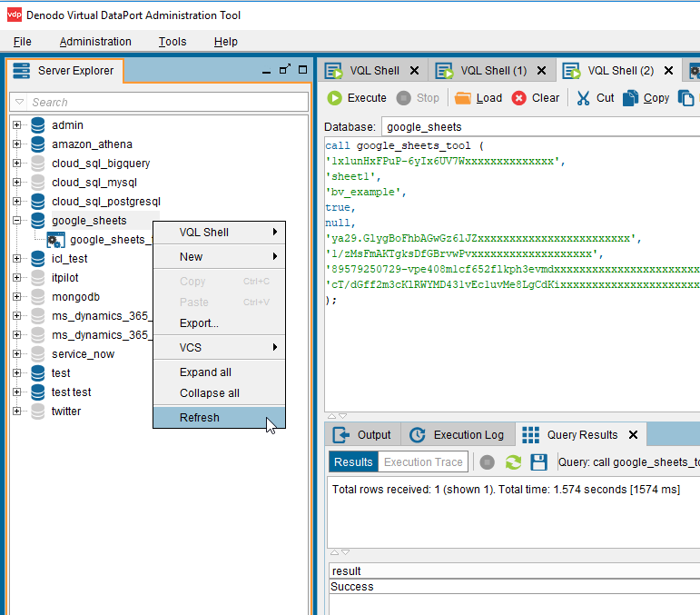Click the red Clear icon
700x615 pixels.
click(518, 98)
